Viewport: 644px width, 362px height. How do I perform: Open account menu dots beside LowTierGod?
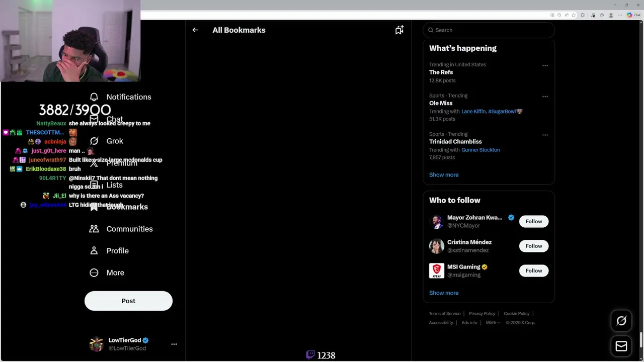coord(174,344)
